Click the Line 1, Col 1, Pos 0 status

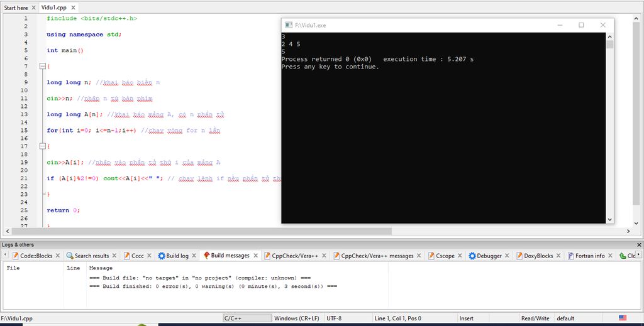[x=397, y=318]
